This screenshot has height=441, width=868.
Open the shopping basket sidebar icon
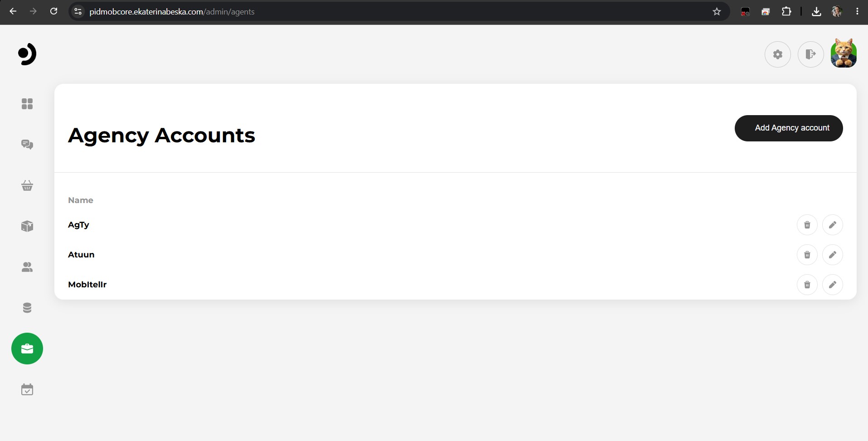tap(27, 185)
